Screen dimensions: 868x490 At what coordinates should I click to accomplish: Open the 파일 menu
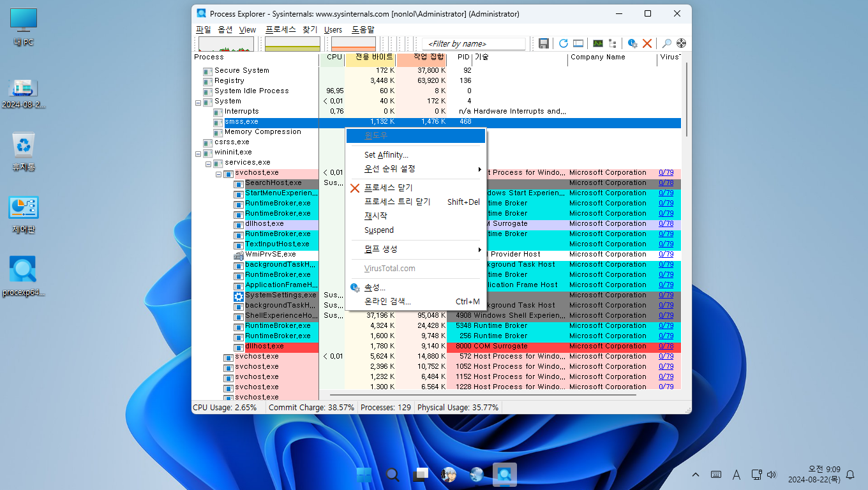[x=203, y=29]
